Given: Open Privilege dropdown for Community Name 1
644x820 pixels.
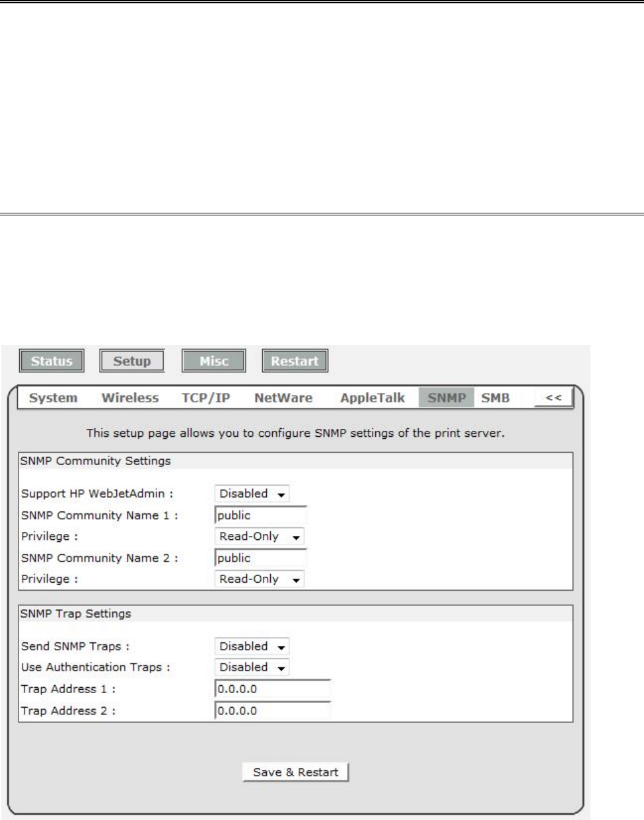Looking at the screenshot, I should 260,537.
